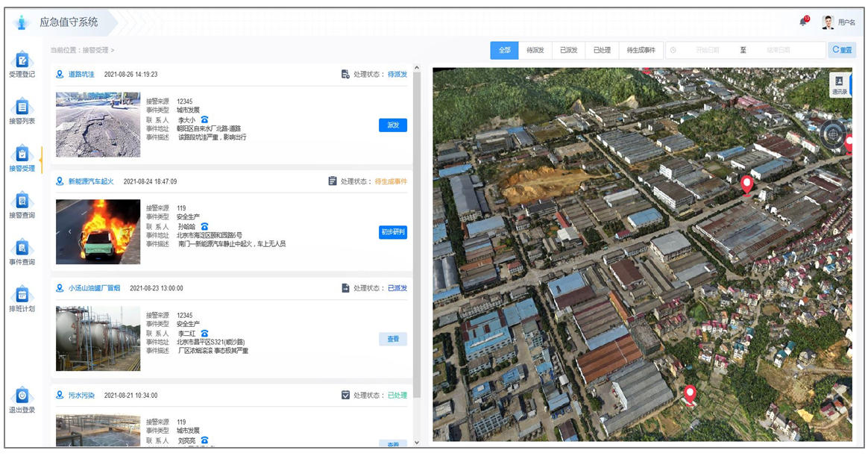Call contact 李大小 via phone icon
Screen dimensions: 868x459
(204, 119)
